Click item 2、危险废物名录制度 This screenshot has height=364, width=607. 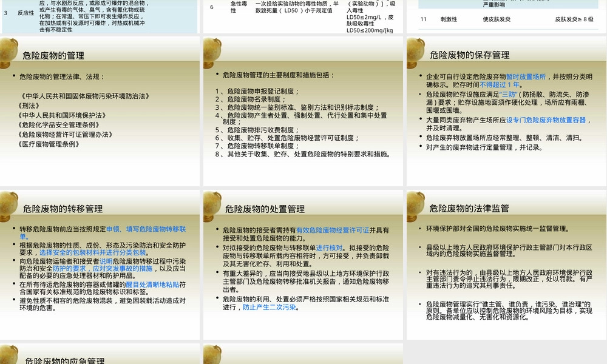[x=251, y=99]
